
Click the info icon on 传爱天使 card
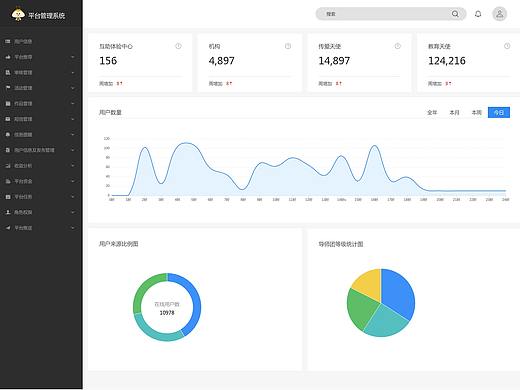398,46
